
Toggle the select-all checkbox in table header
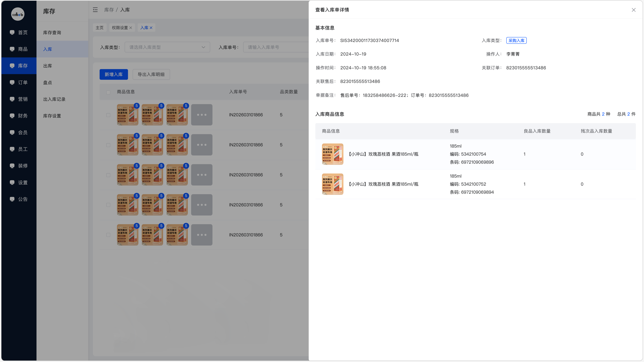108,92
